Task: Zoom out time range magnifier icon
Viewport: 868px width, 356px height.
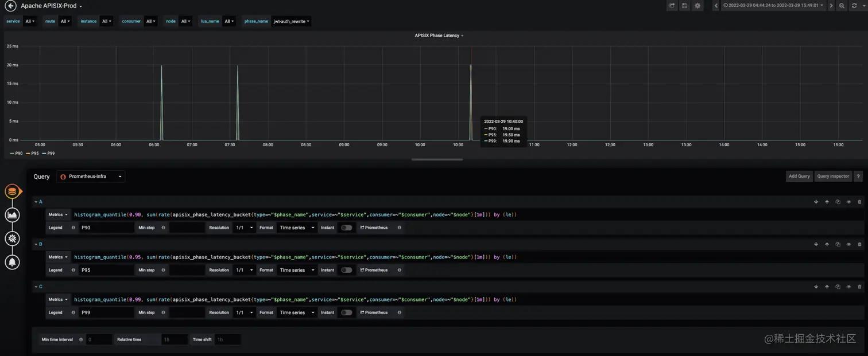Action: (842, 6)
